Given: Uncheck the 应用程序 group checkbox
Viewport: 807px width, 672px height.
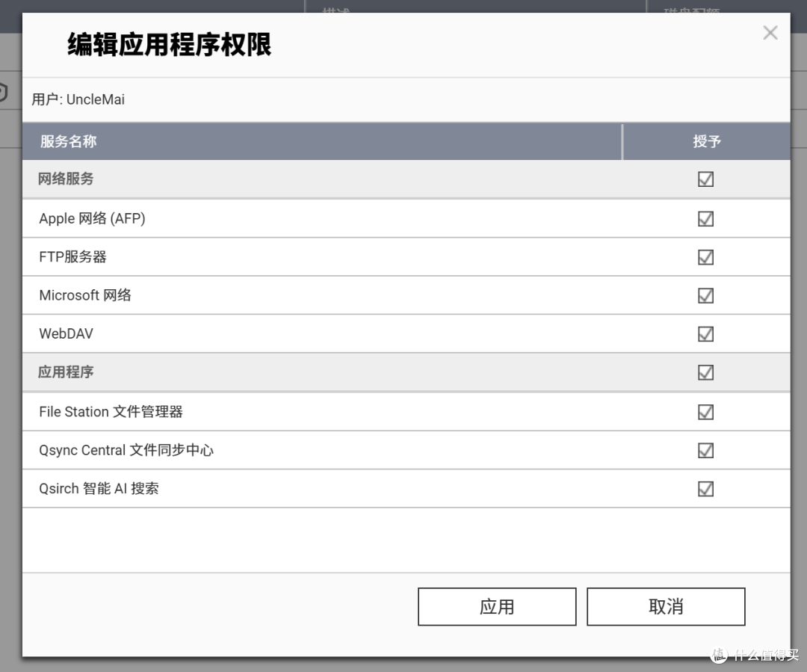Looking at the screenshot, I should (x=705, y=372).
